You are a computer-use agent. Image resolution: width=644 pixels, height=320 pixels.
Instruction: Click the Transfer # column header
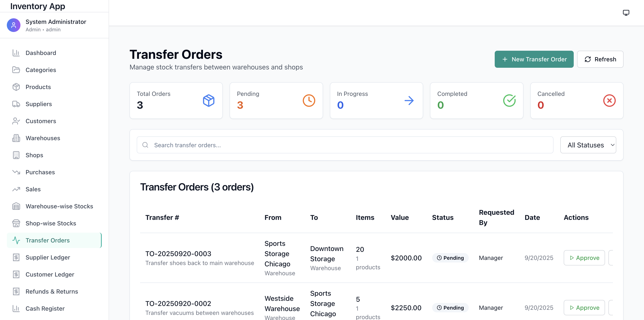(x=162, y=217)
